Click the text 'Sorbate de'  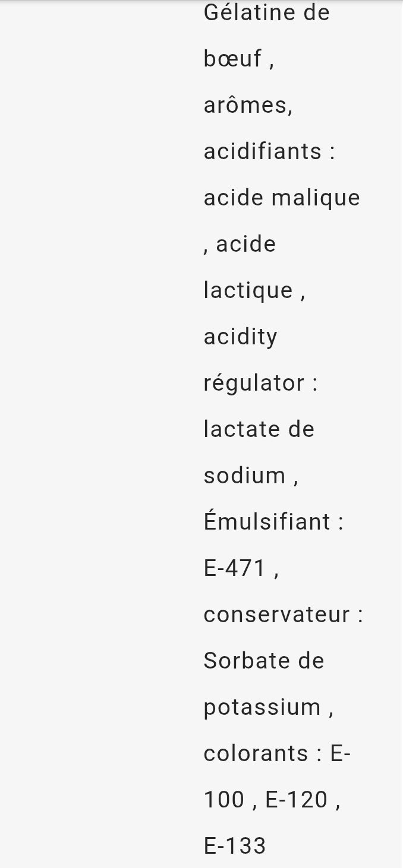click(x=264, y=661)
